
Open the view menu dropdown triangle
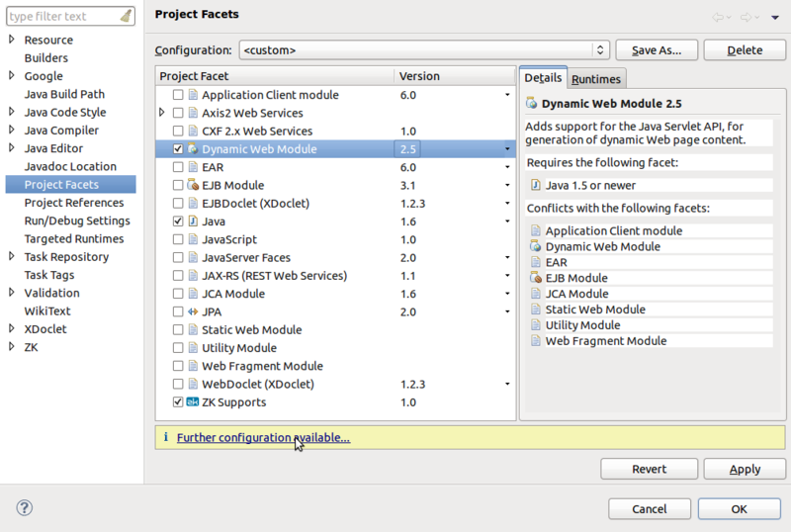pos(775,18)
